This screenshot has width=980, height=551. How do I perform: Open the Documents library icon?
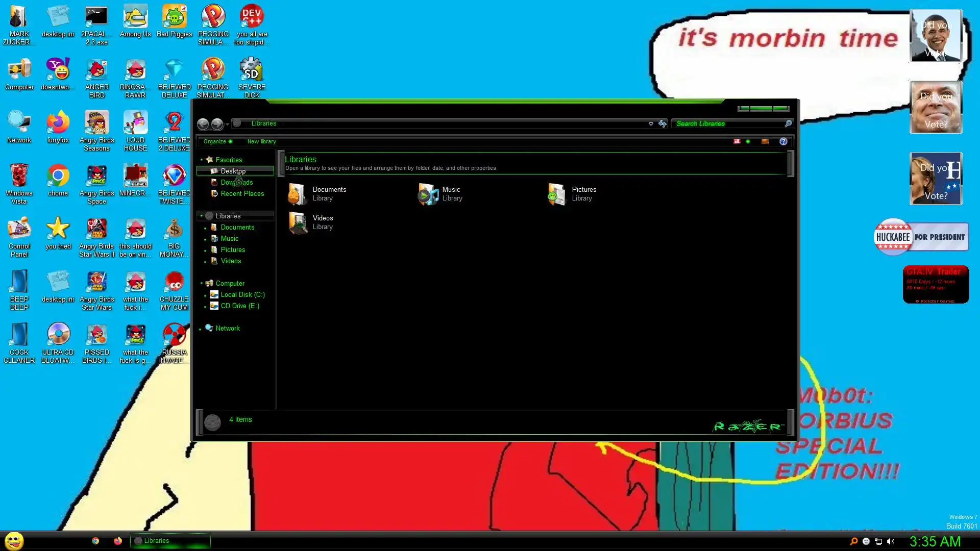point(298,194)
